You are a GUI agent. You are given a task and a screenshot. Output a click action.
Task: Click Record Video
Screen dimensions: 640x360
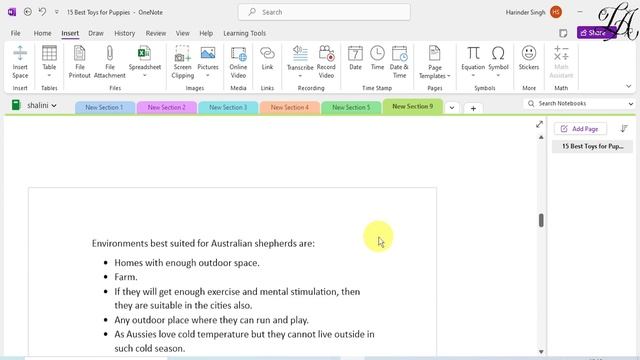point(326,62)
